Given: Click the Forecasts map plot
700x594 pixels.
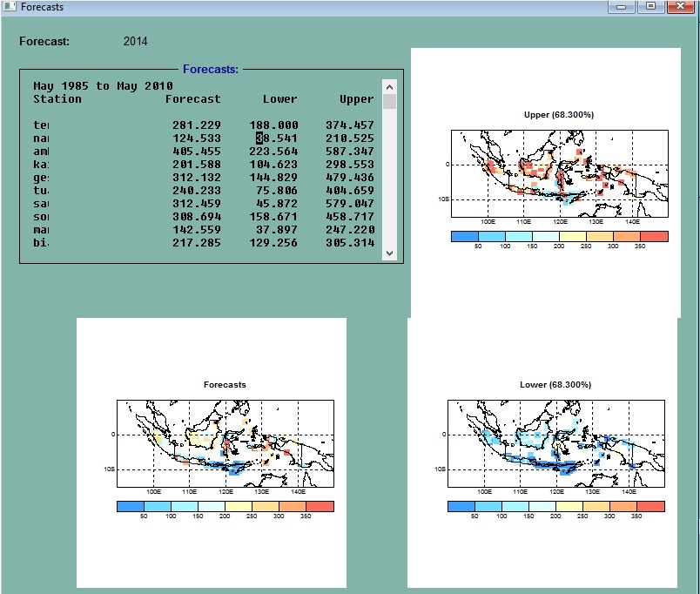Looking at the screenshot, I should pos(225,443).
